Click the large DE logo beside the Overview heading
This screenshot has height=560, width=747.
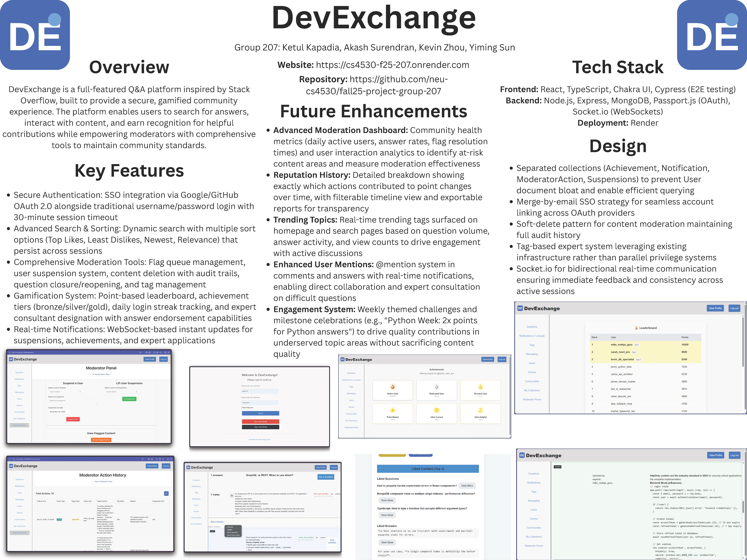click(x=35, y=35)
